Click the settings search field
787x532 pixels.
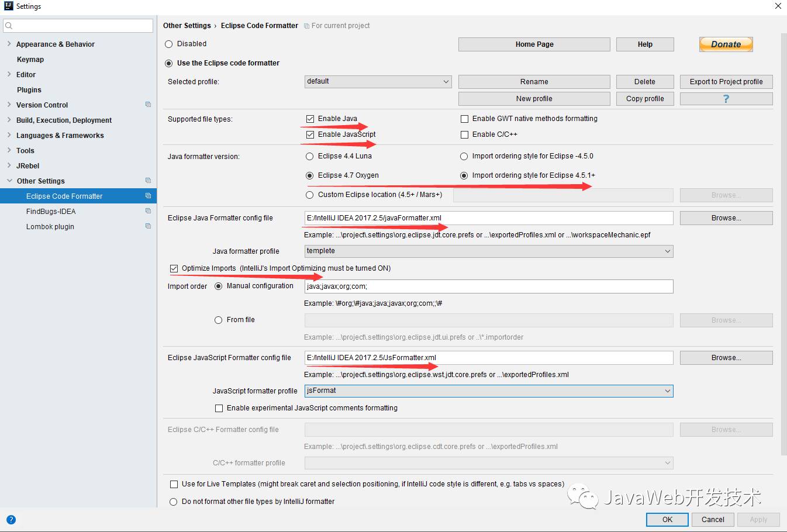(78, 26)
